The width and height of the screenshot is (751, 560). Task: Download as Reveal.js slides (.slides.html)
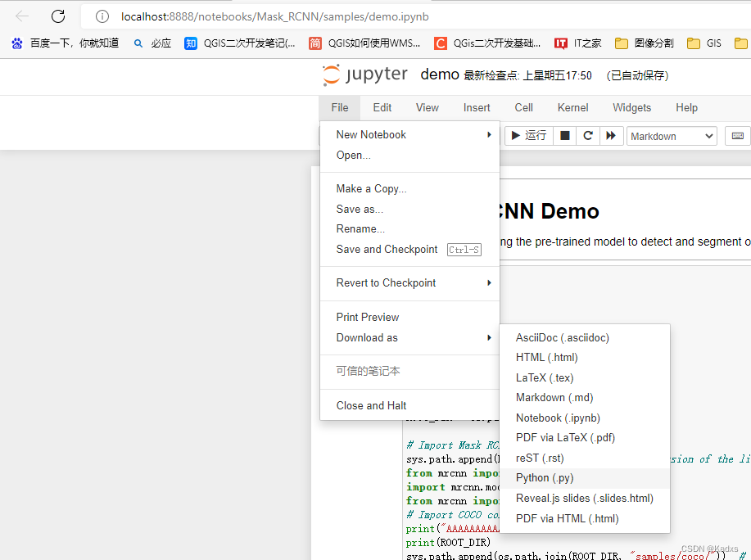pos(584,499)
